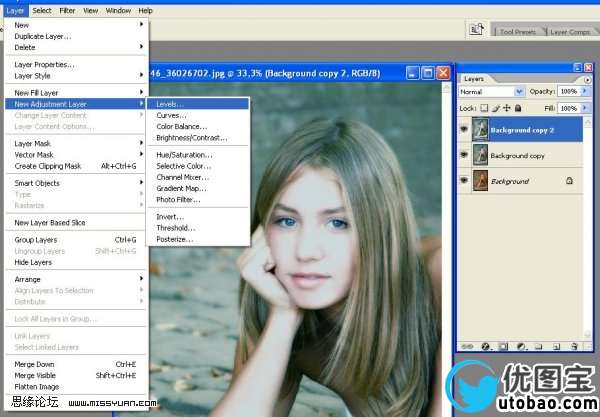Toggle lock image pixels brush icon
This screenshot has height=417, width=600.
[x=496, y=108]
